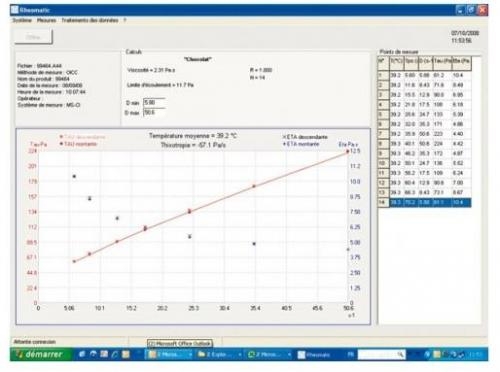Viewport: 500px width, 372px height.
Task: Click the D max input field
Action: click(154, 112)
